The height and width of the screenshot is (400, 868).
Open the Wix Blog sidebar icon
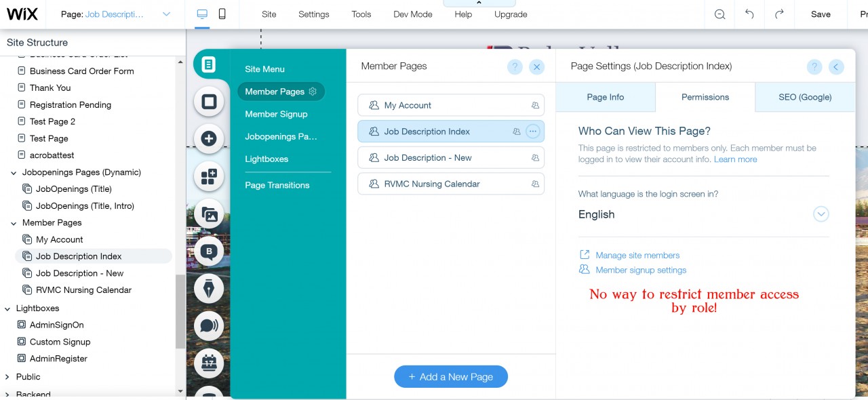coord(209,252)
